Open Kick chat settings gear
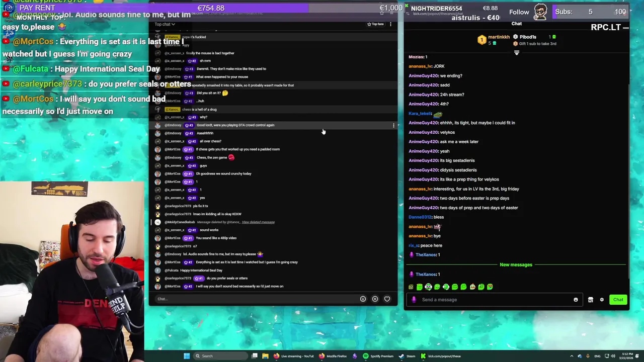Screen dimensions: 644x362 (x=602, y=300)
